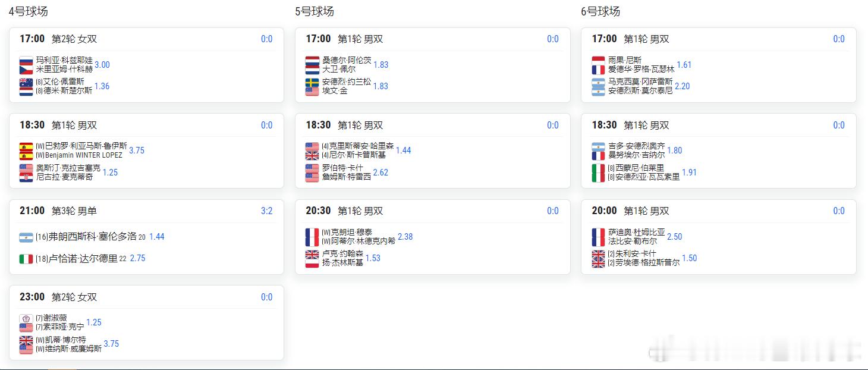This screenshot has width=868, height=370.
Task: Select odds 2.75 for 卢恰诺·达尔德里
Action: click(137, 258)
